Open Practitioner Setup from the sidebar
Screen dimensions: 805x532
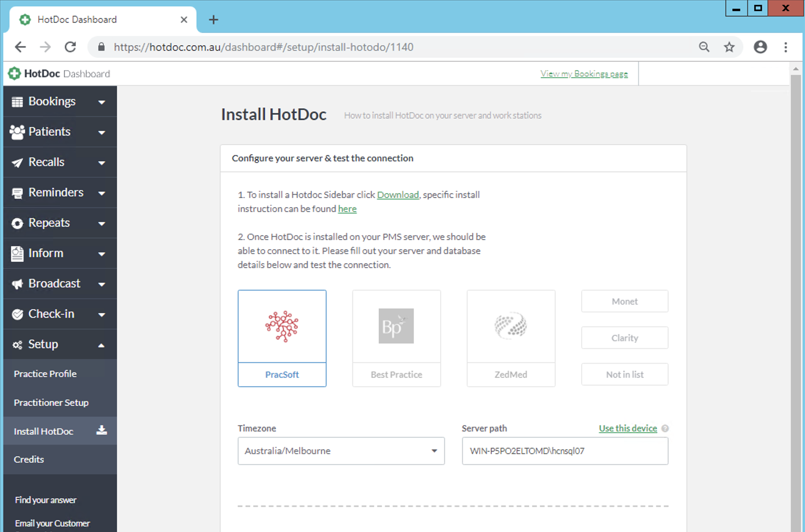(51, 402)
